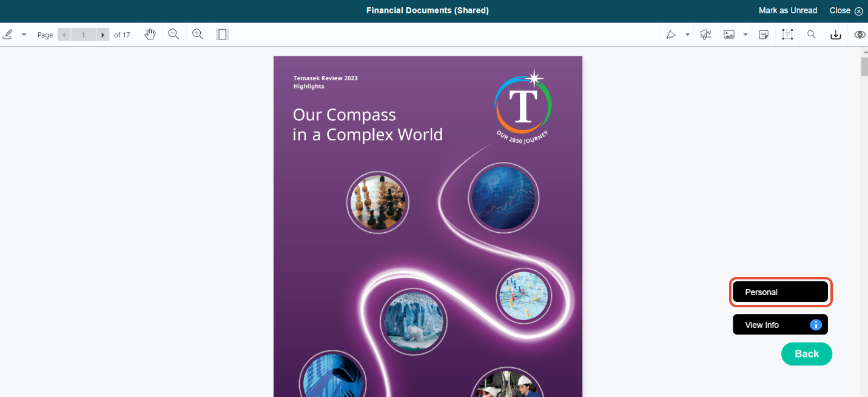
Task: Click the map pins circular image
Action: pos(524,296)
